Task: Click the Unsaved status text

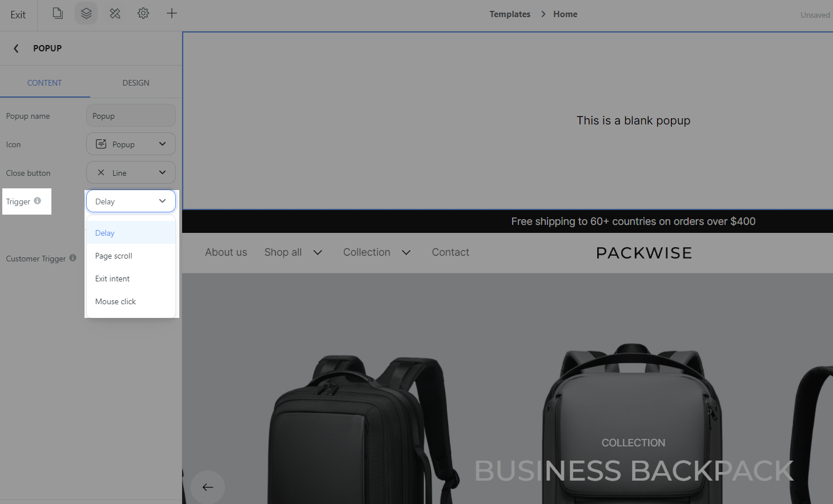Action: (815, 15)
